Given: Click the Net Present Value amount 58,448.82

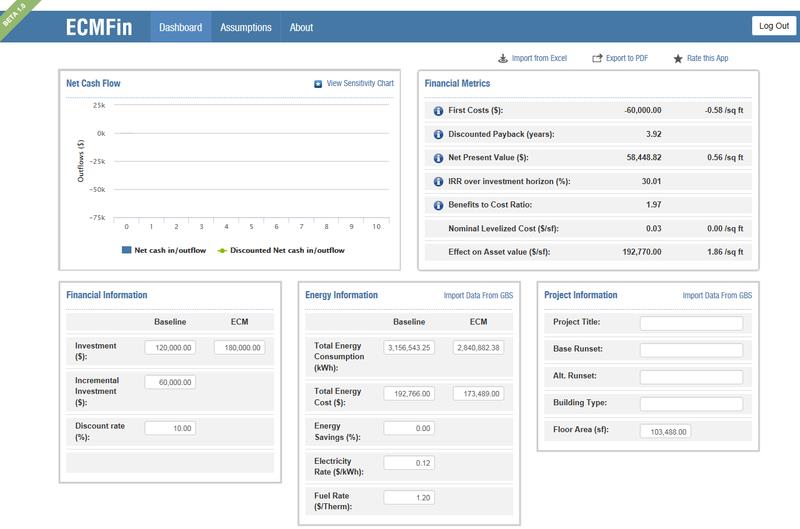Looking at the screenshot, I should [x=644, y=158].
